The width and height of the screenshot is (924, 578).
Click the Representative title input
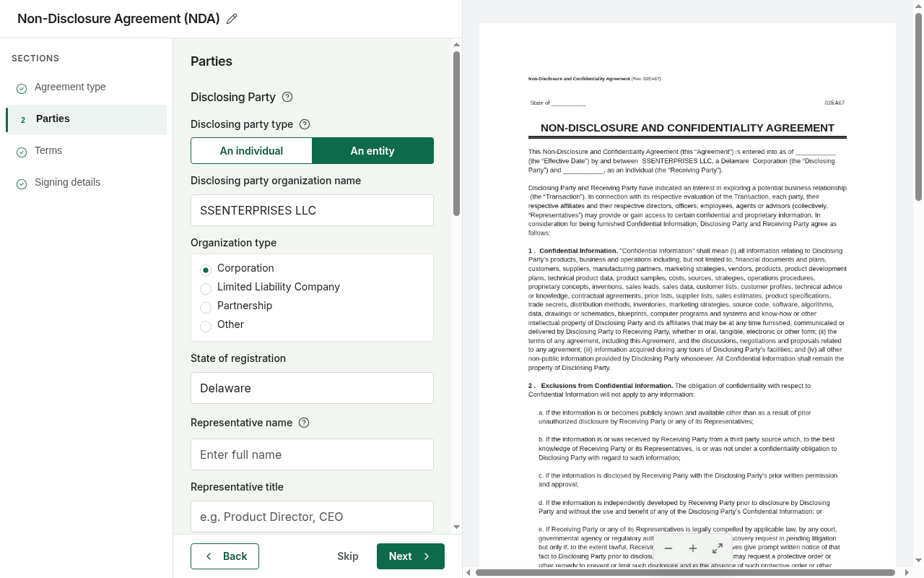click(x=312, y=517)
